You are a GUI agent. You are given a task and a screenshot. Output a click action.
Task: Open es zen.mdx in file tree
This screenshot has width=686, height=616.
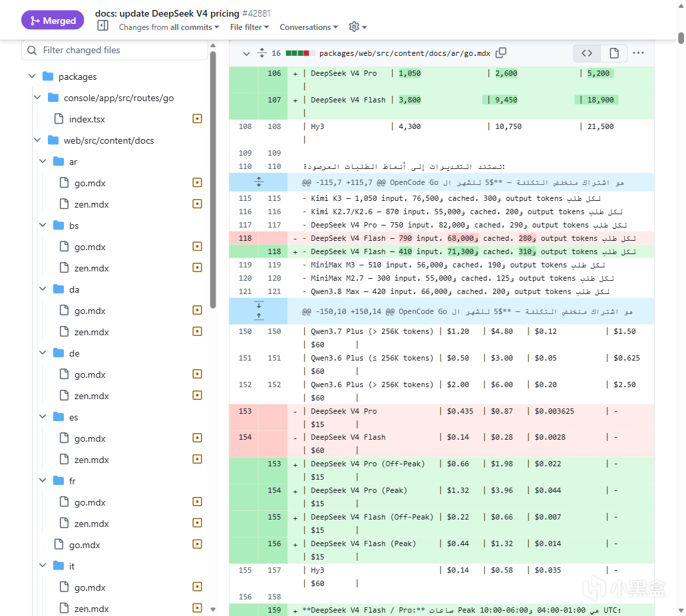point(91,460)
